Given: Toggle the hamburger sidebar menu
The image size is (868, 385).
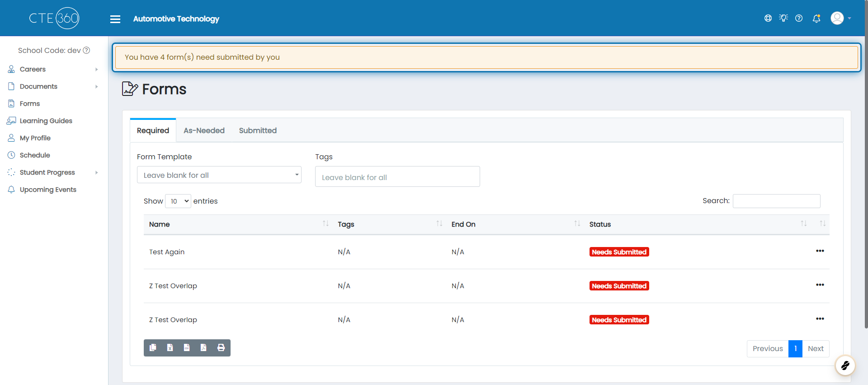Looking at the screenshot, I should pyautogui.click(x=115, y=19).
